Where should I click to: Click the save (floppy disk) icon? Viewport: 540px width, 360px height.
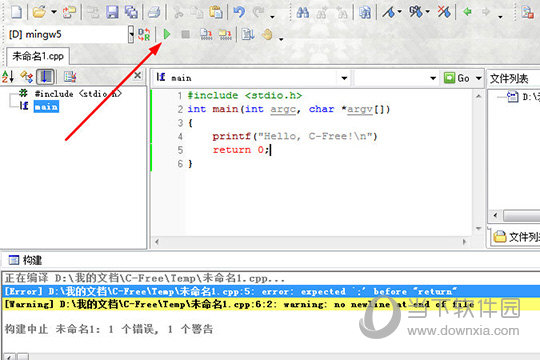tap(112, 12)
